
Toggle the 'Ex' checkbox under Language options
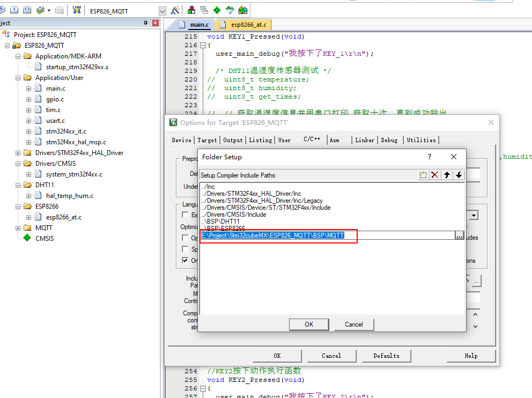click(185, 215)
